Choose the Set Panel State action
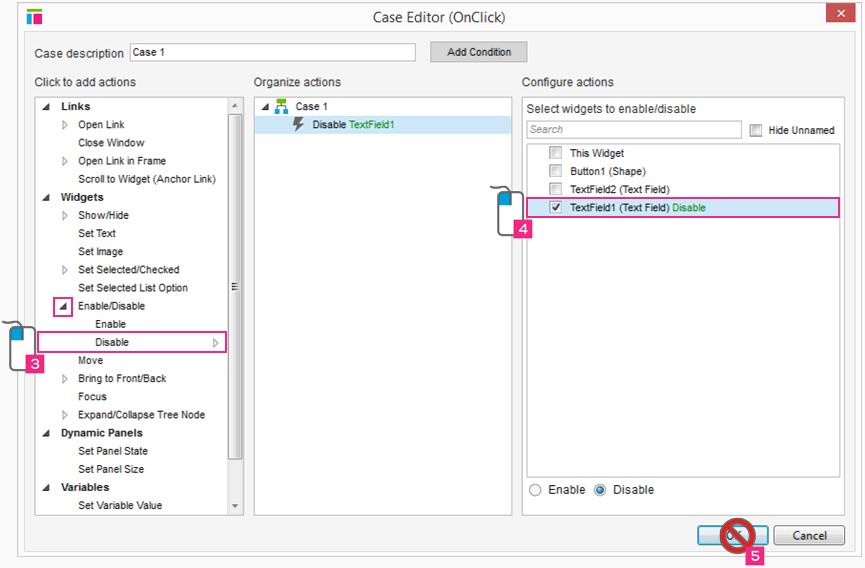Screen dimensions: 865x568 [x=112, y=452]
